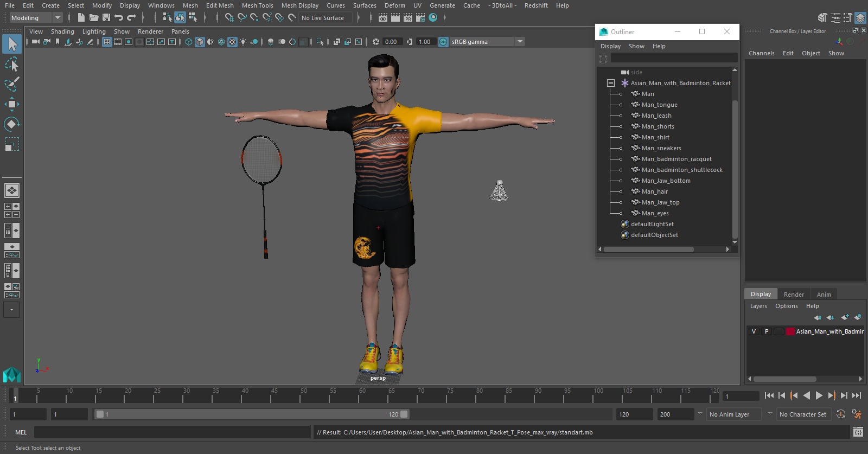Enable smooth shade all in viewport

tap(200, 42)
